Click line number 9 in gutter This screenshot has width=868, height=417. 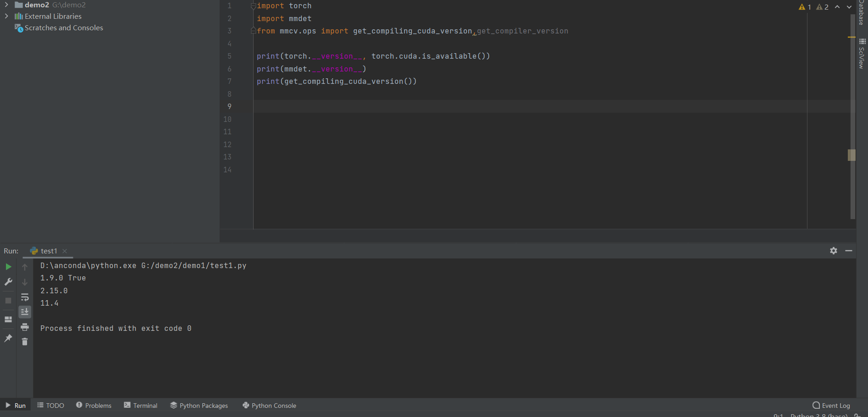click(229, 106)
